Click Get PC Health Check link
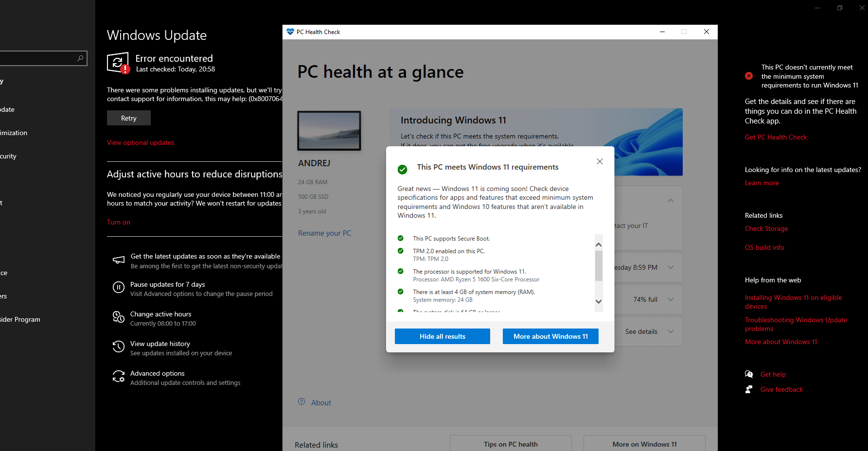The width and height of the screenshot is (868, 451). click(776, 137)
